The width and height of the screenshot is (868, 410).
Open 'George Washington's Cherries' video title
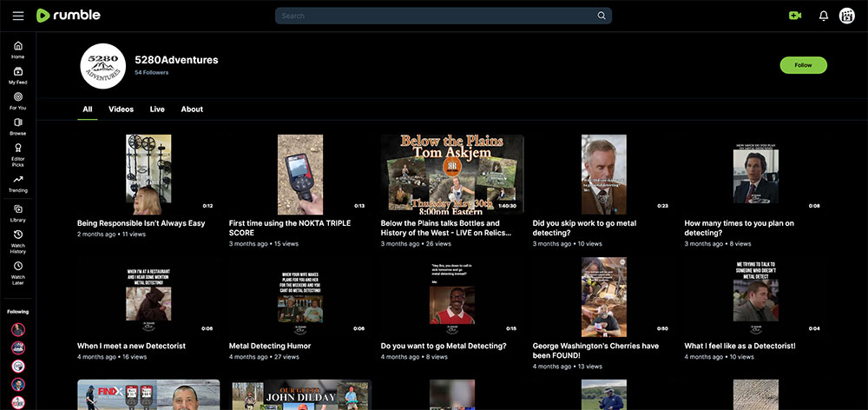[x=595, y=350]
